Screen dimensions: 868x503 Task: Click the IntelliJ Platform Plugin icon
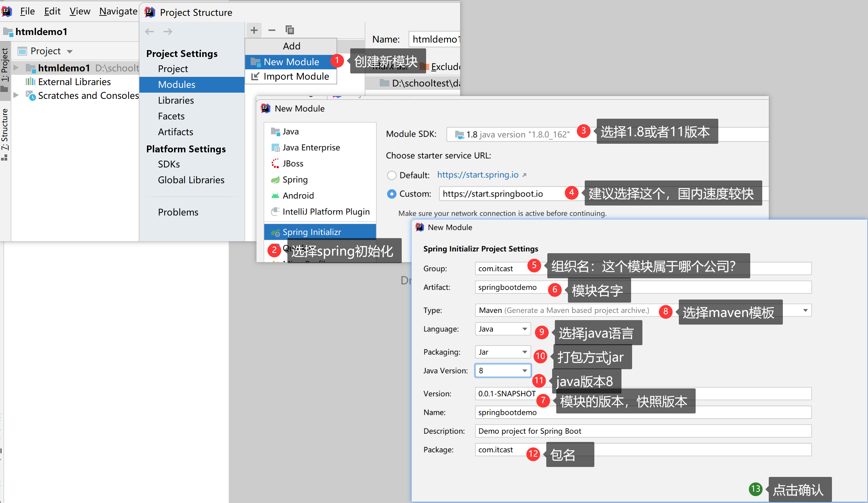(275, 211)
